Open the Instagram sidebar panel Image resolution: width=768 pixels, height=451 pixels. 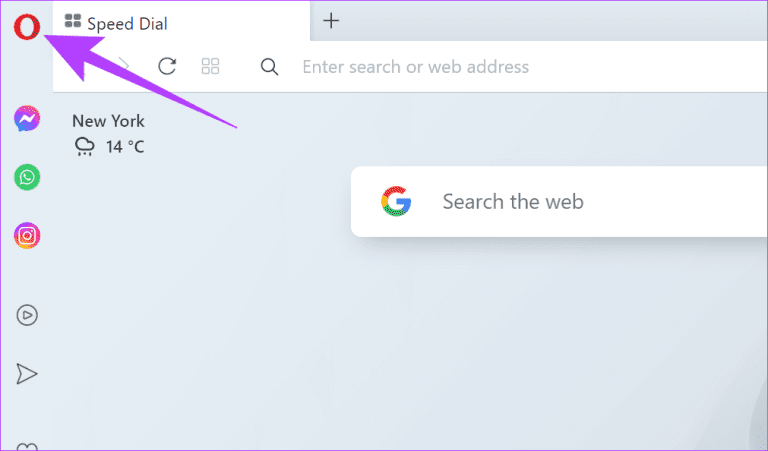coord(27,236)
